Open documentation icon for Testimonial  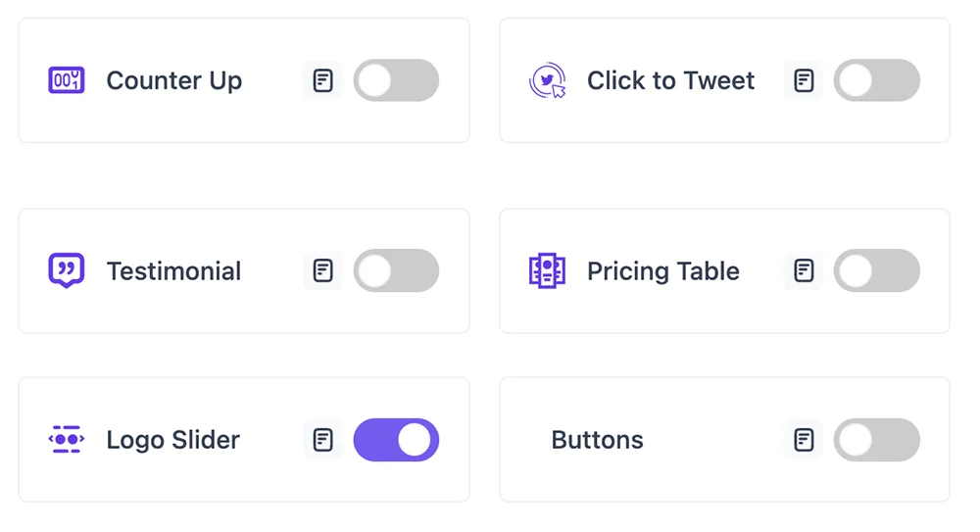tap(322, 270)
